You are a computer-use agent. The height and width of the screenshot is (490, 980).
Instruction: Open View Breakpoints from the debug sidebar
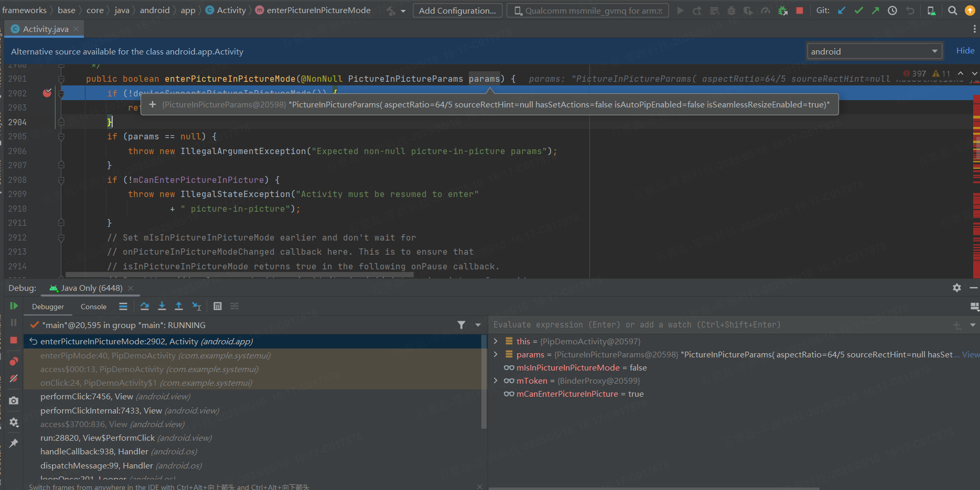click(14, 361)
